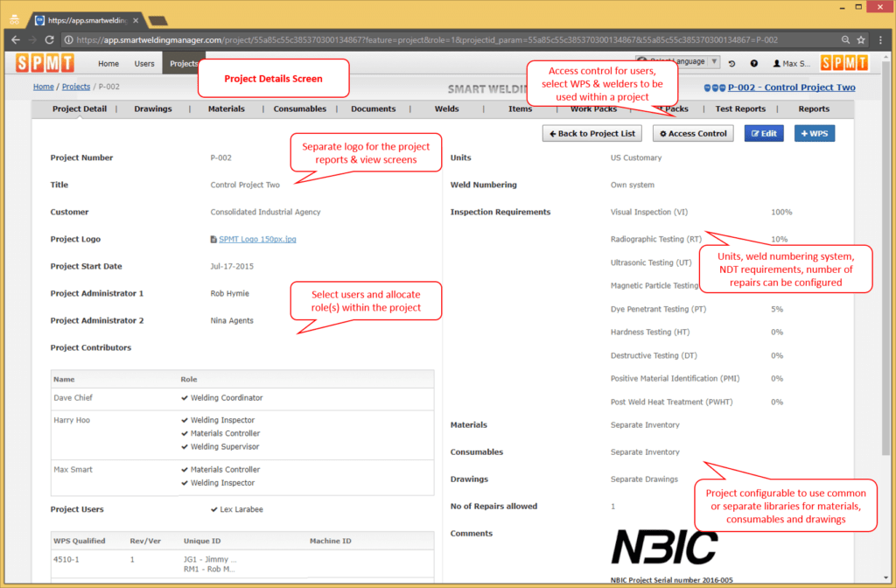
Task: Click the Visual Inspection (VI) requirement
Action: [648, 212]
